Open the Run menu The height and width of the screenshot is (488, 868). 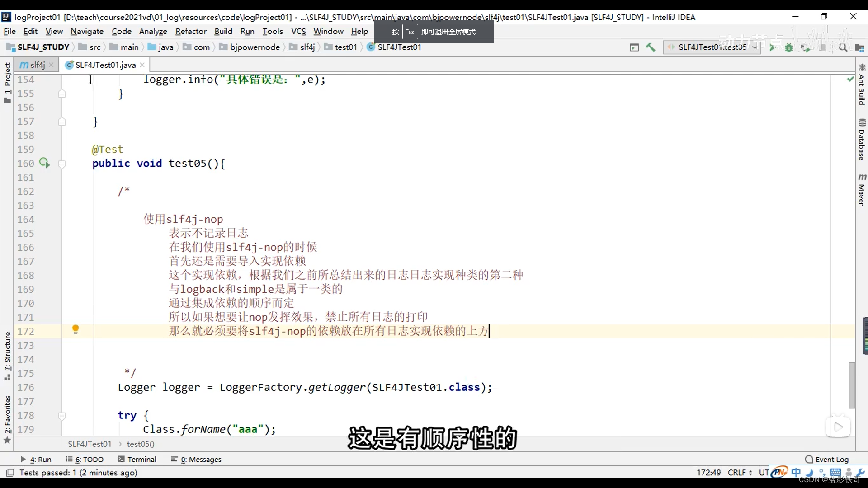coord(247,31)
